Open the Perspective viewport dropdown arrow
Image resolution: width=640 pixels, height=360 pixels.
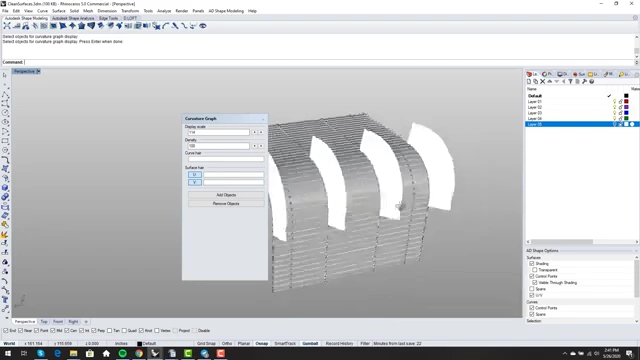38,71
